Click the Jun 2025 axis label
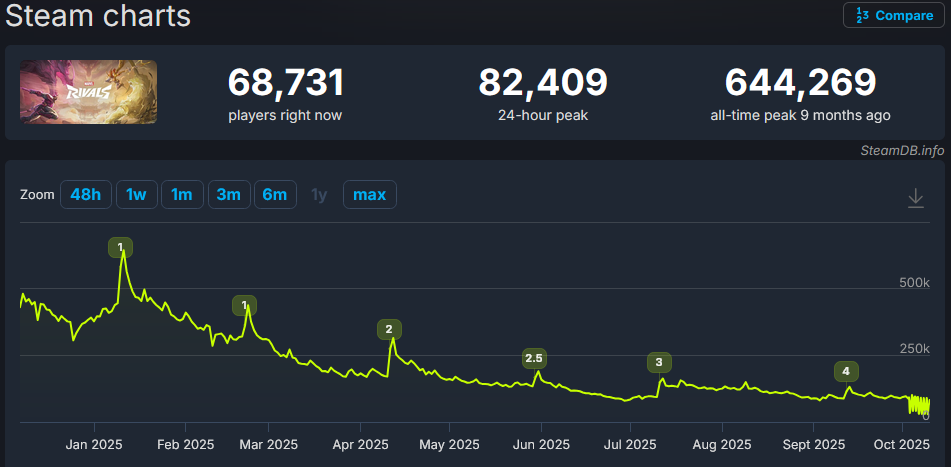The image size is (951, 467). point(541,445)
